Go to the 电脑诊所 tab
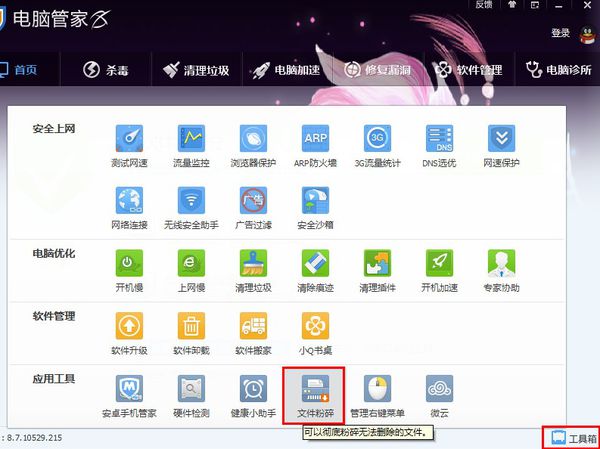 [x=559, y=70]
